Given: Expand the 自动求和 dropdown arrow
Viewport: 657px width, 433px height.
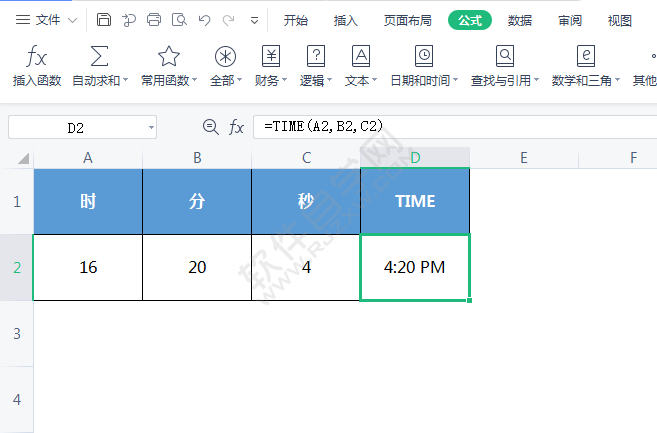Looking at the screenshot, I should pyautogui.click(x=125, y=80).
